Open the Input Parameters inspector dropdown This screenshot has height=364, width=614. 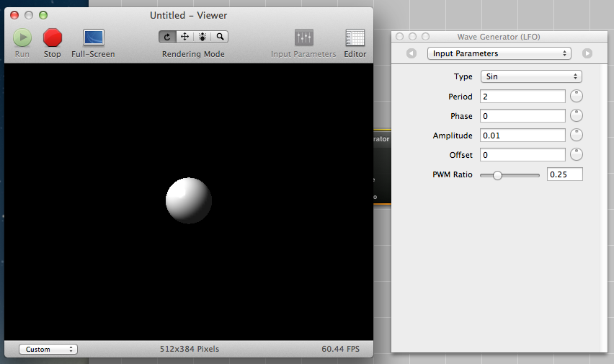click(x=499, y=53)
